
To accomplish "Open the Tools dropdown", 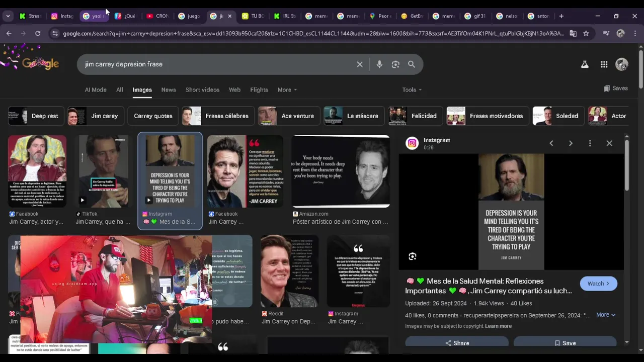I will [412, 89].
